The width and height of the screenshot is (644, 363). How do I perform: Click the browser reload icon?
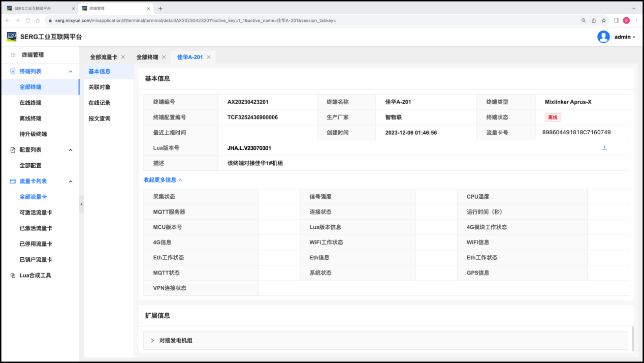(x=28, y=20)
